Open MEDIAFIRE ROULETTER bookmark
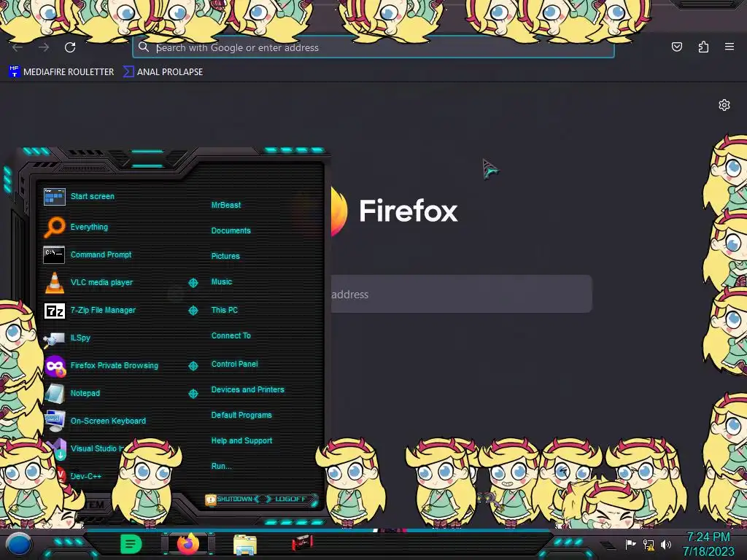Image resolution: width=747 pixels, height=560 pixels. (61, 72)
